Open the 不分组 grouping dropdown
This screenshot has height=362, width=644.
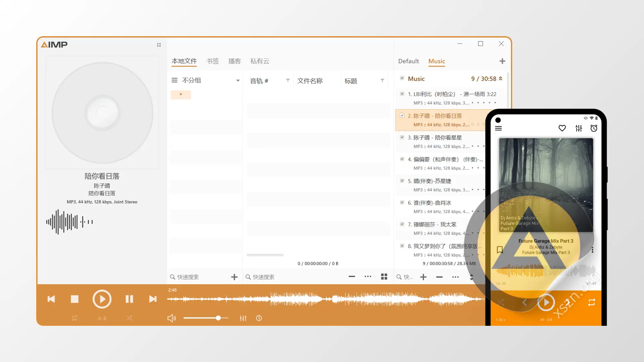[x=238, y=80]
